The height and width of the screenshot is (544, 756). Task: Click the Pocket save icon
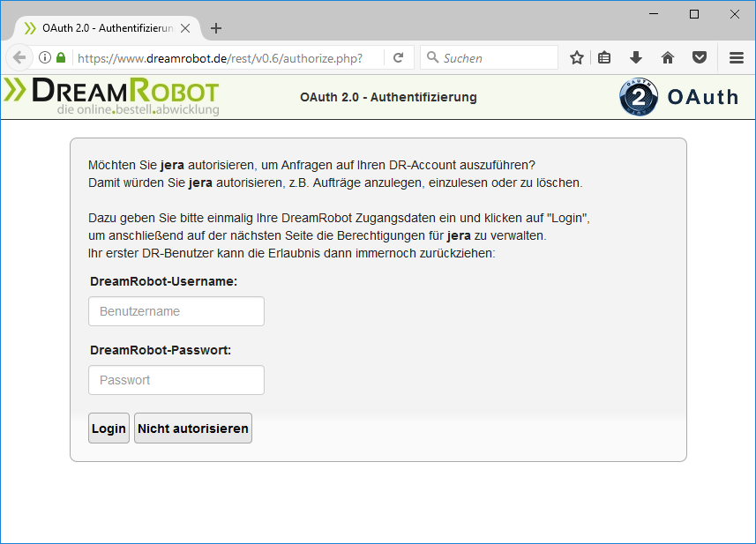(x=699, y=57)
